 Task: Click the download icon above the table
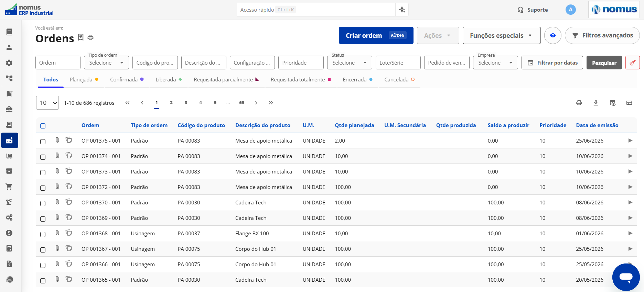coord(596,103)
